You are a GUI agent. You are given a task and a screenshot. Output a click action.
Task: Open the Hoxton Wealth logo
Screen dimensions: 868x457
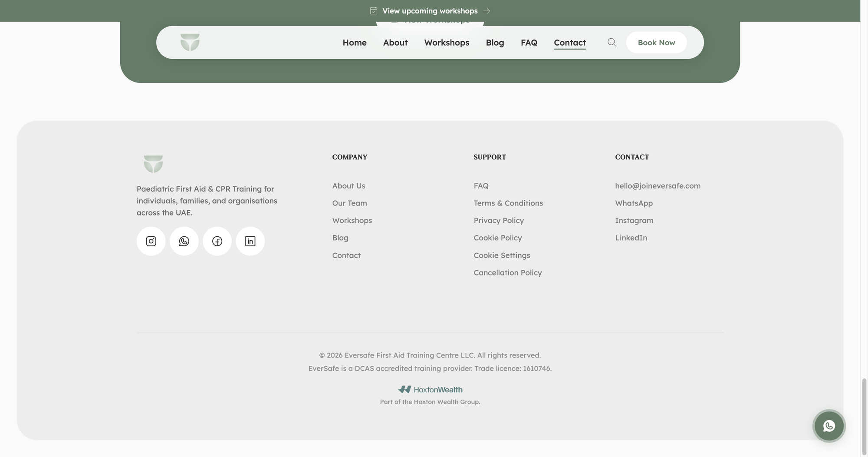tap(430, 389)
